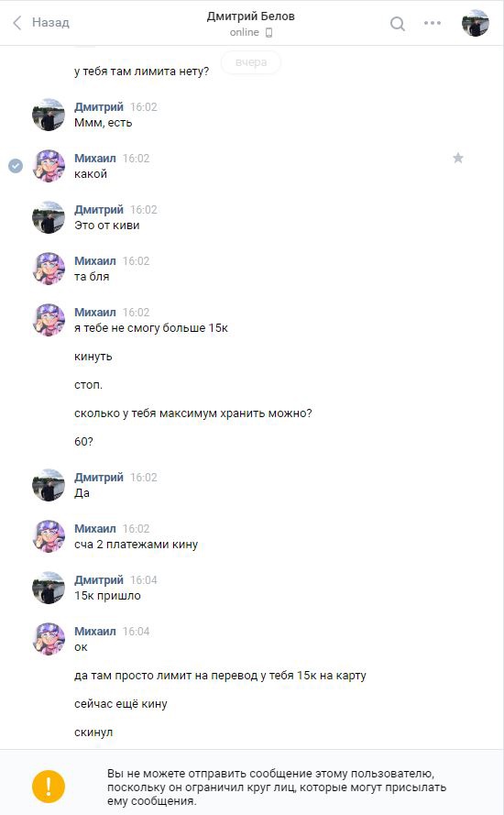Select the "15к пришло" message

coord(107,596)
